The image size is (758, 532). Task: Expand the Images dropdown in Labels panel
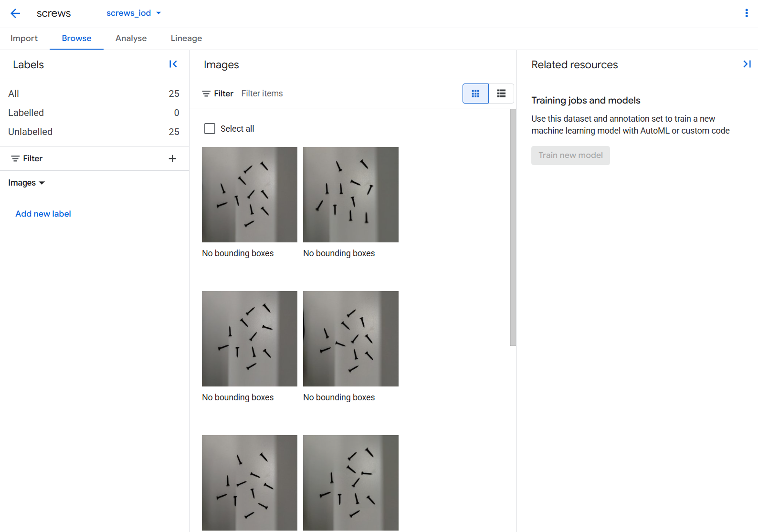[x=26, y=183]
